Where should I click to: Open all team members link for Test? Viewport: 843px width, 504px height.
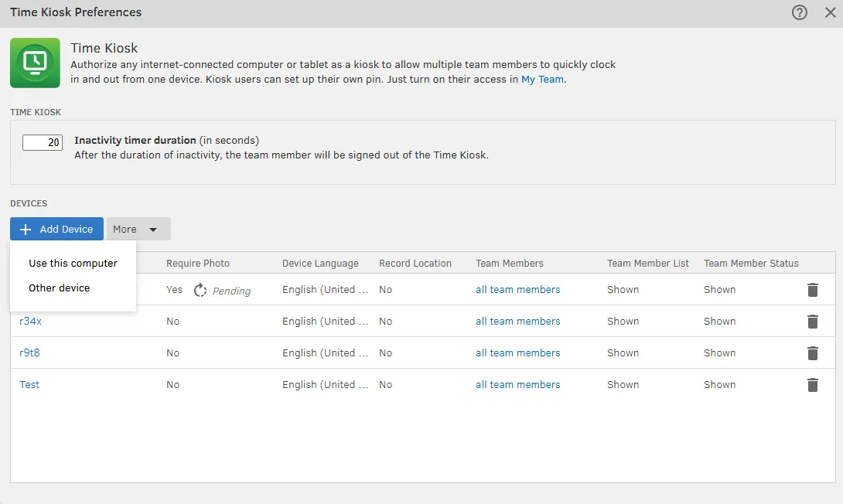[517, 385]
